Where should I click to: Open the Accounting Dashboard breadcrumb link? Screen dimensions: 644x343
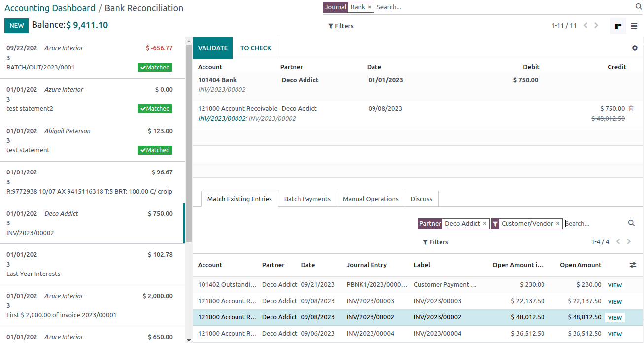pos(49,8)
